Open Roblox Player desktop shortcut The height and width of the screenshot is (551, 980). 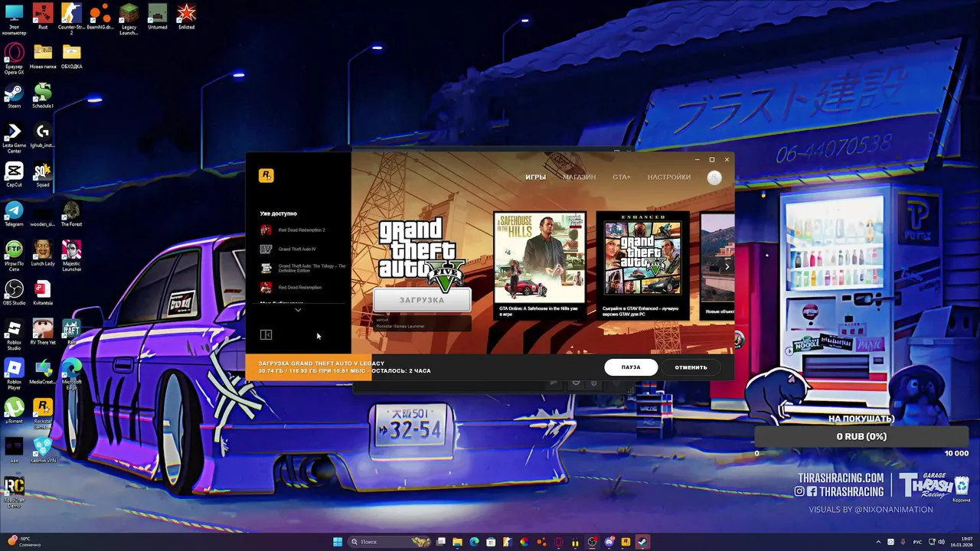[x=14, y=375]
